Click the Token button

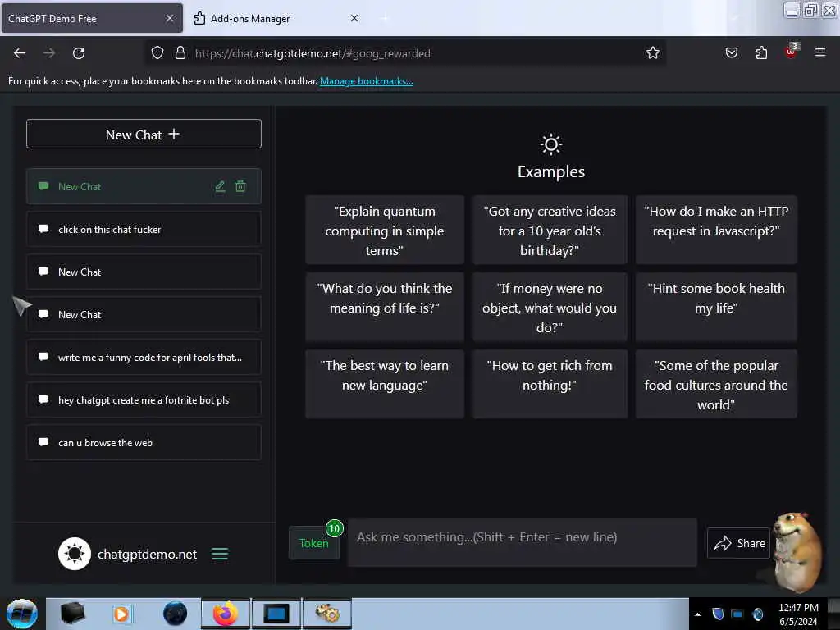point(314,543)
